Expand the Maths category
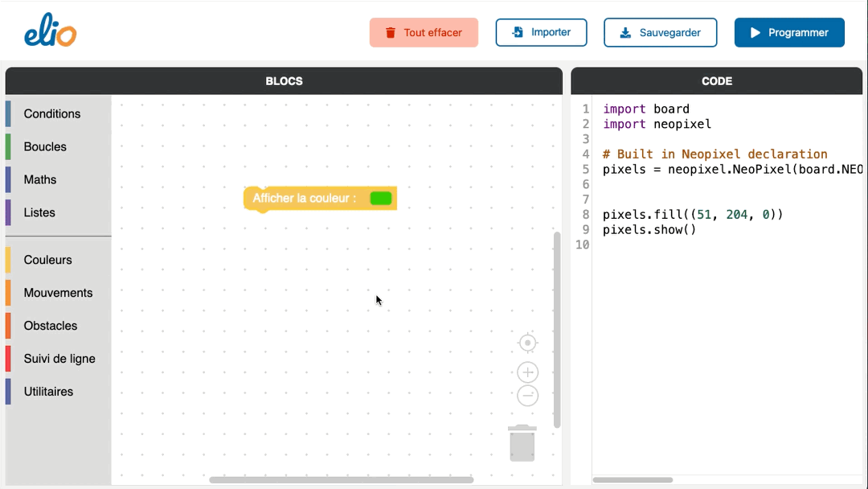This screenshot has width=868, height=489. tap(40, 180)
